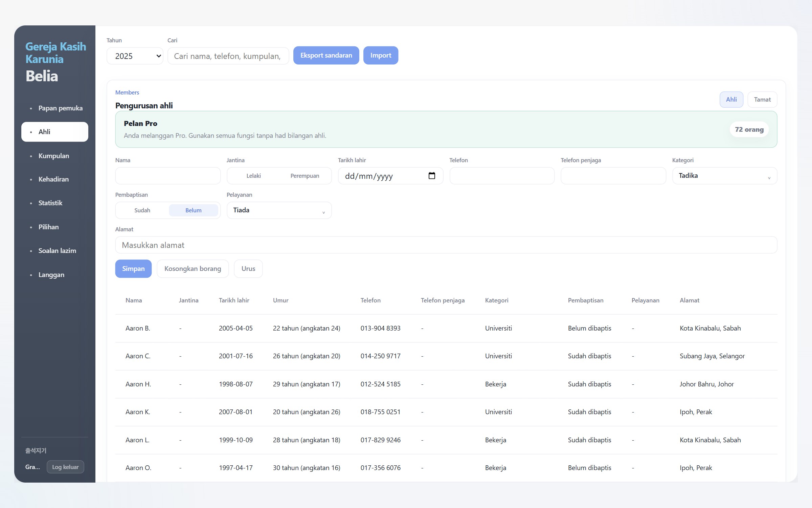The width and height of the screenshot is (812, 508).
Task: Click the Eksport sandaran button
Action: pos(326,55)
